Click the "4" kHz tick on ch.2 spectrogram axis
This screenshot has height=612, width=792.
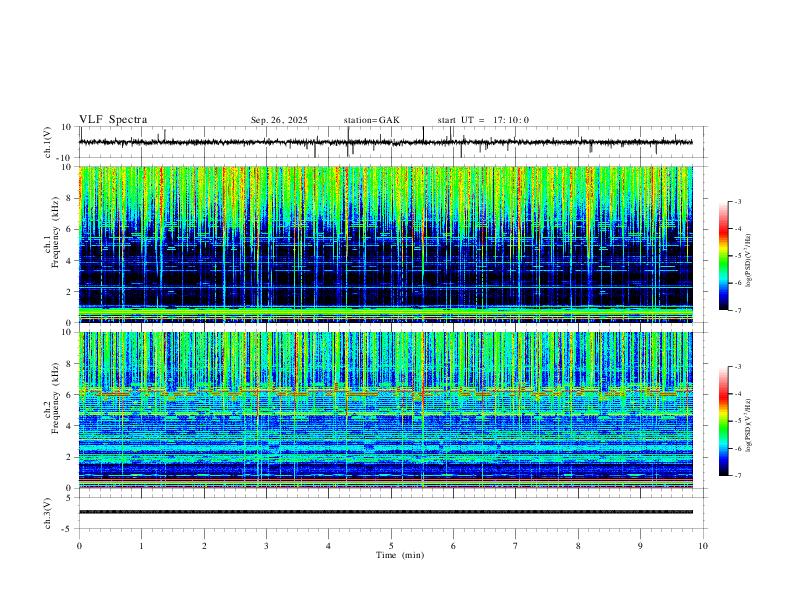70,426
